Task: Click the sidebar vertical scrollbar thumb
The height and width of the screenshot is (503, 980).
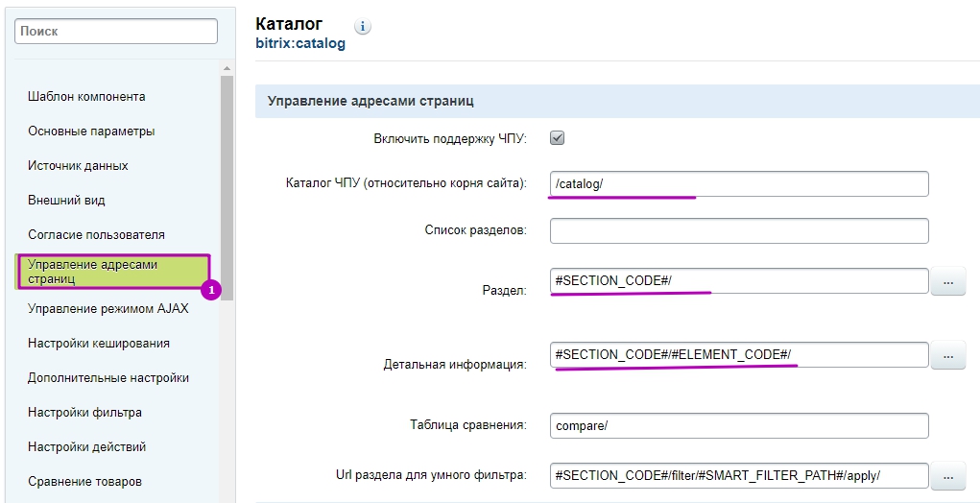Action: point(227,187)
